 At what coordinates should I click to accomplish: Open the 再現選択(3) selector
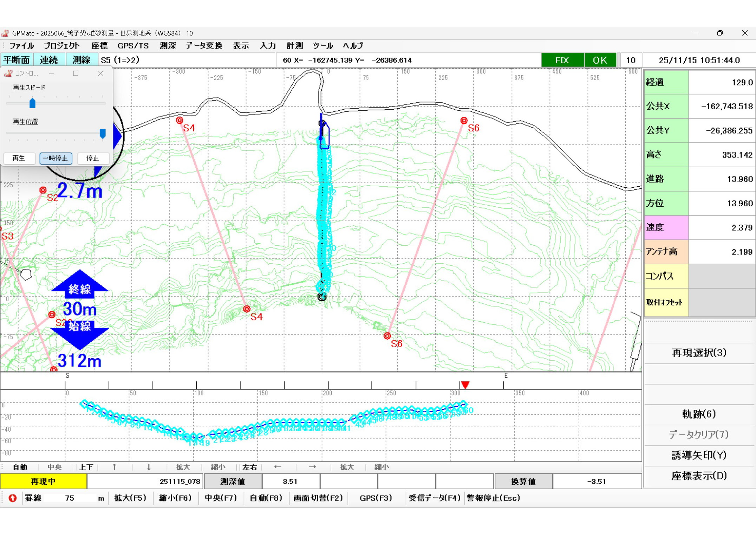pyautogui.click(x=699, y=353)
